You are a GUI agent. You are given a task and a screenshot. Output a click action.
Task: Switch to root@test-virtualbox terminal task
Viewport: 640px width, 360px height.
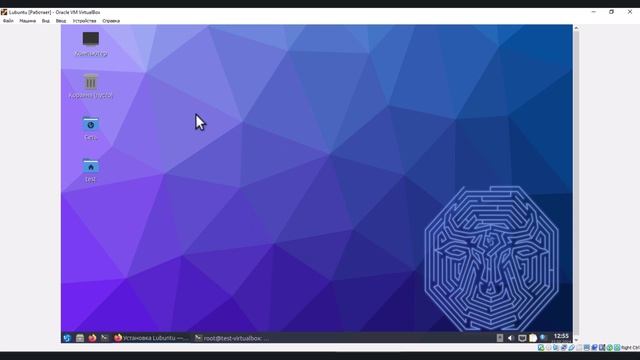(231, 338)
